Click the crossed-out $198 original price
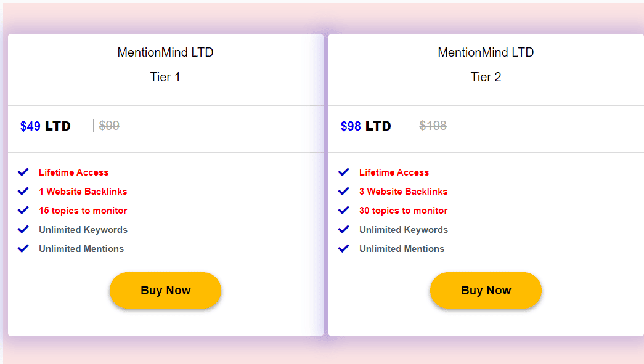The image size is (644, 364). pos(433,126)
